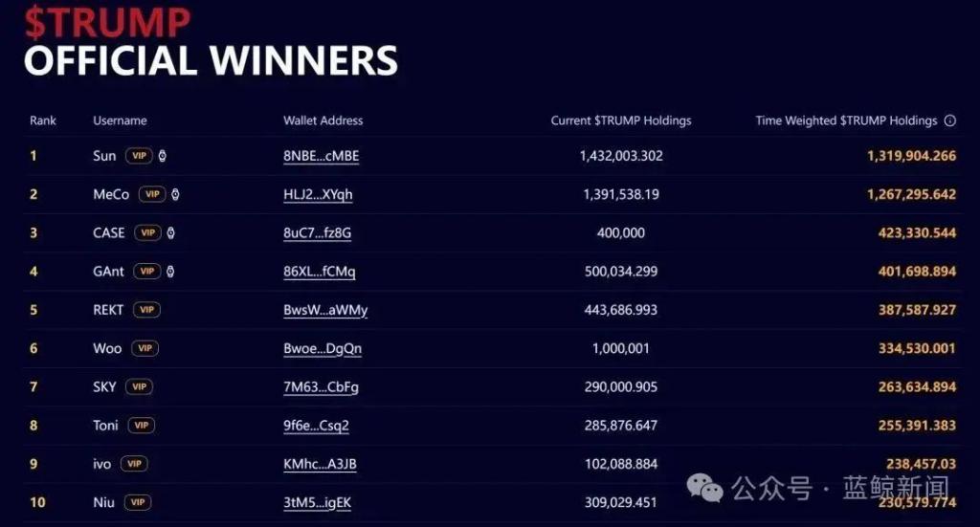Open wallet address HLJ2...XYqh
The height and width of the screenshot is (527, 980).
(x=318, y=195)
